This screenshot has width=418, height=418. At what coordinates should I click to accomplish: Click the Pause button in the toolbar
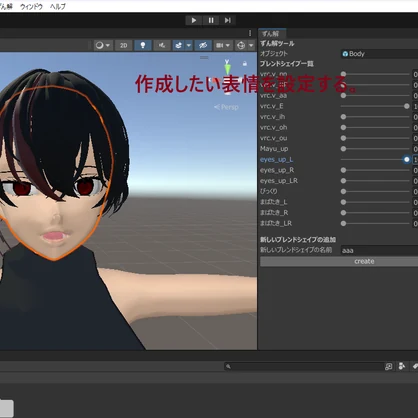(211, 20)
